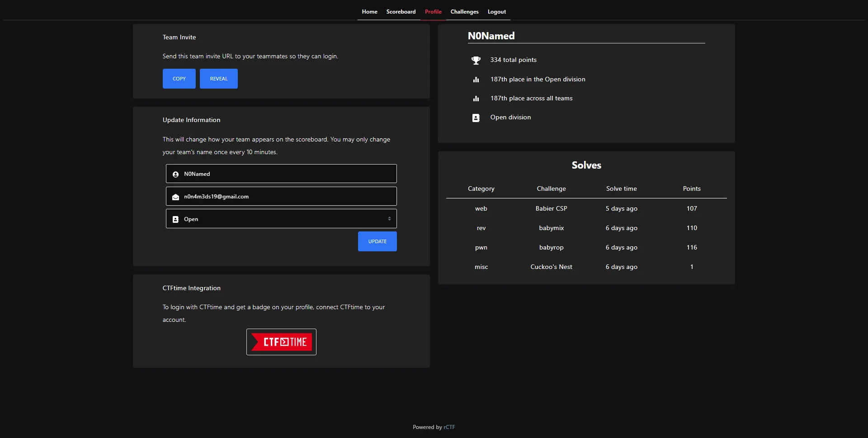Click the user icon in team name field

tap(175, 174)
